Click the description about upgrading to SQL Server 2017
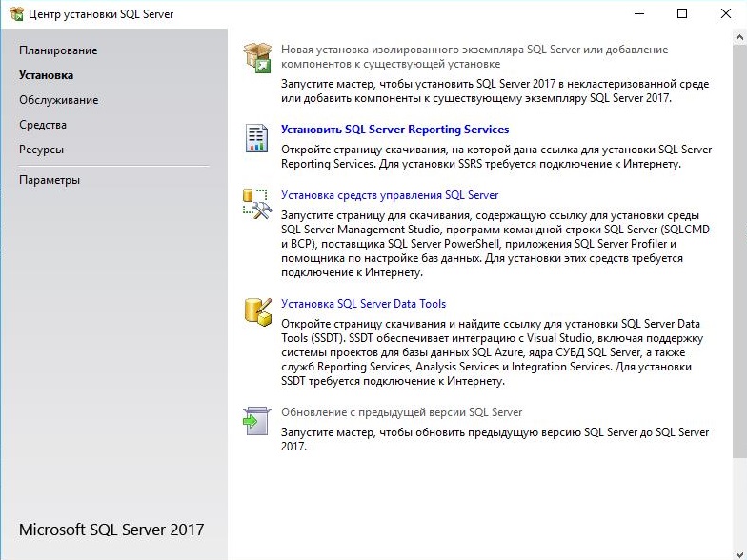Screen dimensions: 747x560 click(x=495, y=440)
